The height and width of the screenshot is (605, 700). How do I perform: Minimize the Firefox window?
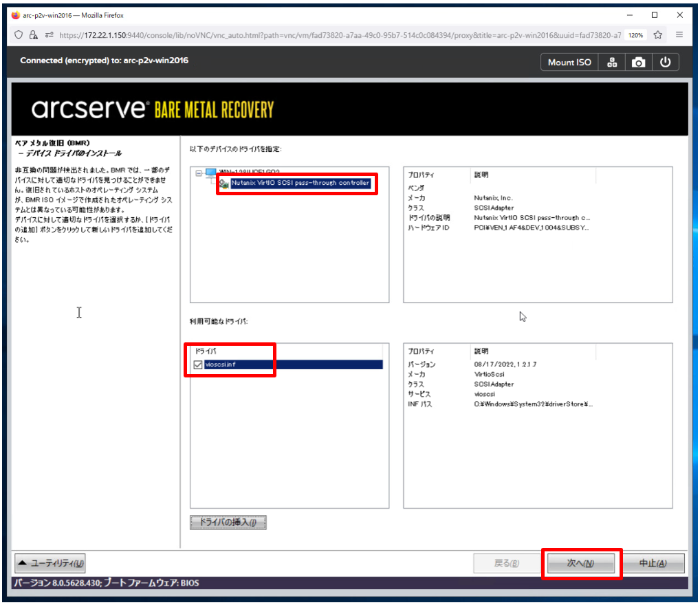click(629, 15)
